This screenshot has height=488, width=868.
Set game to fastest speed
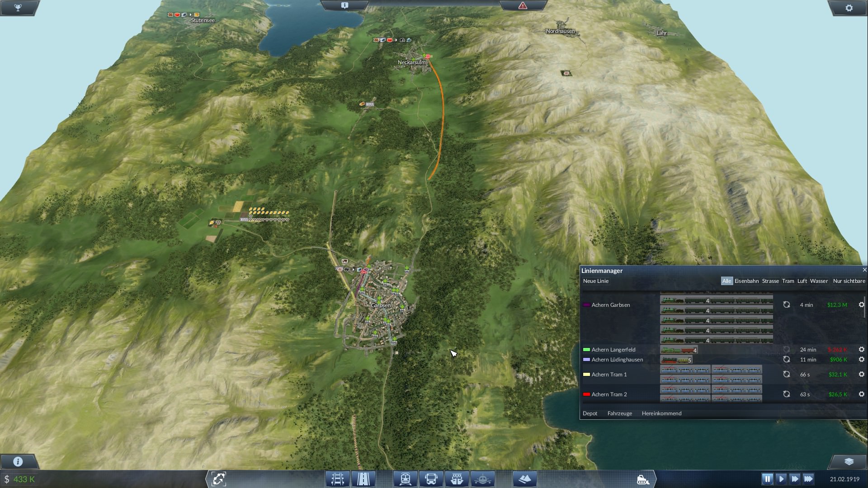click(808, 479)
